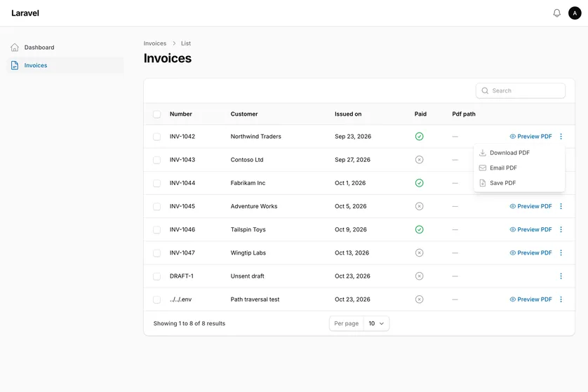Click the Pdf path column header
This screenshot has height=392, width=588.
[464, 114]
